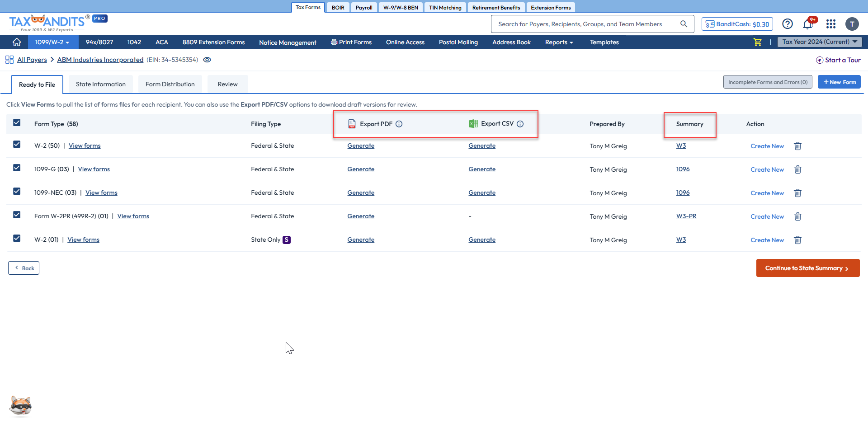Toggle the select-all checkbox in the header

click(17, 122)
